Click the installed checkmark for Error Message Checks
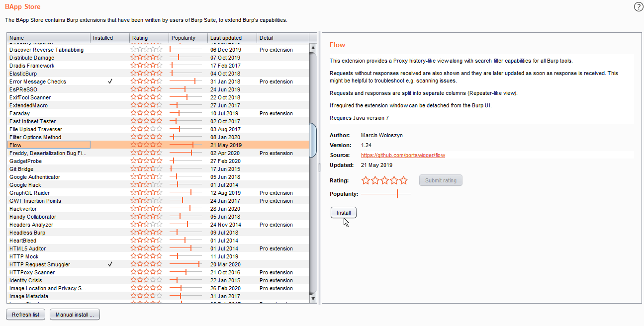This screenshot has height=326, width=644. click(x=110, y=81)
